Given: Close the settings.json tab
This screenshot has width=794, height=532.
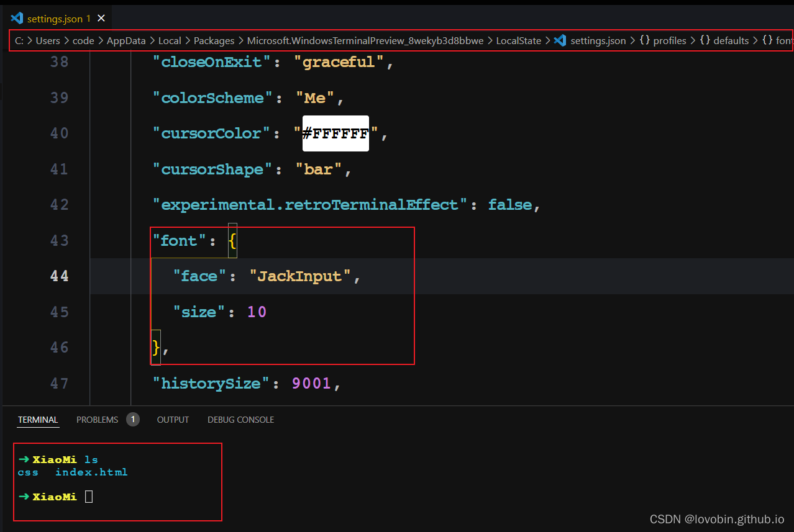Looking at the screenshot, I should coord(101,19).
